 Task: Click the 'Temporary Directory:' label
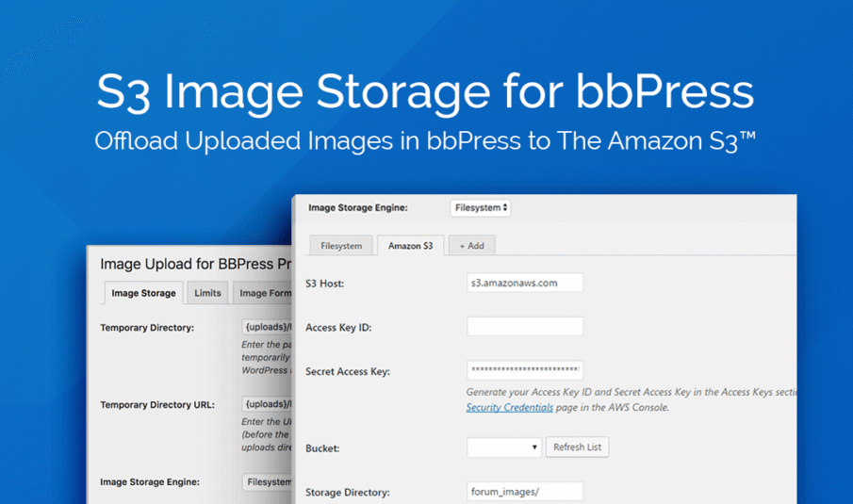pyautogui.click(x=147, y=327)
